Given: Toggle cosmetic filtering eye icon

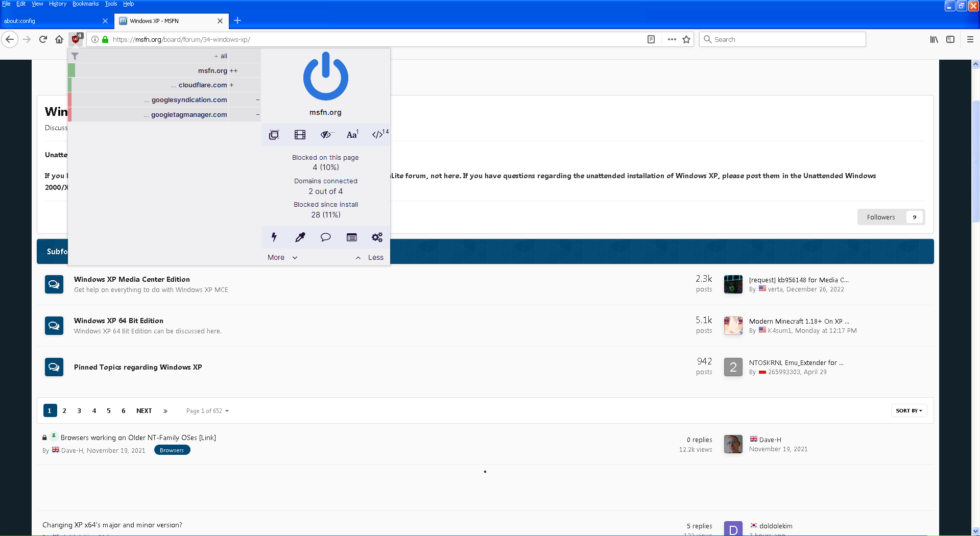Looking at the screenshot, I should (x=326, y=135).
